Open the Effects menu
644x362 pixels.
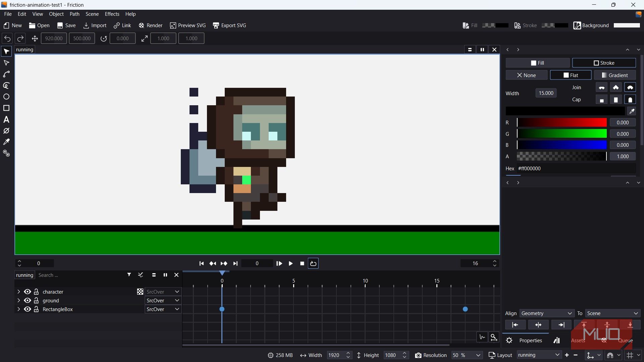pos(112,14)
